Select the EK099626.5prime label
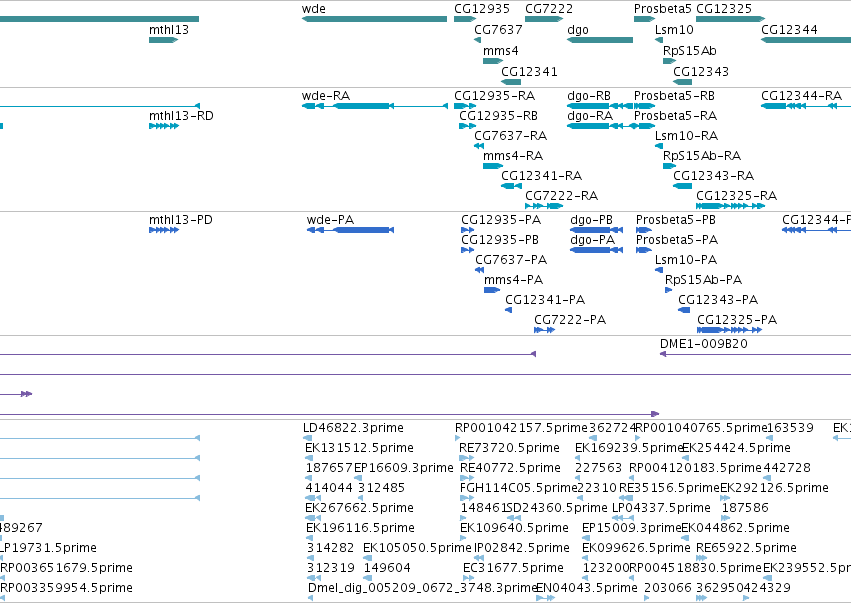 (x=636, y=548)
